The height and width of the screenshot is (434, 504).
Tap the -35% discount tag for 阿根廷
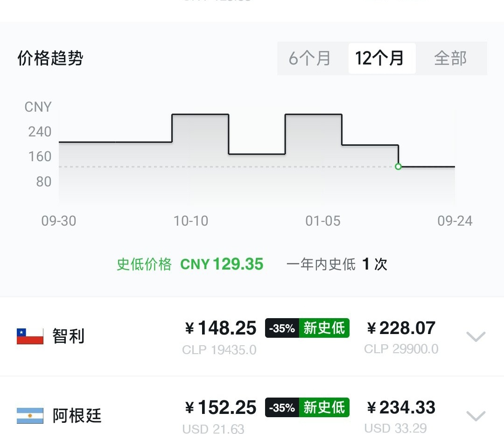point(282,407)
